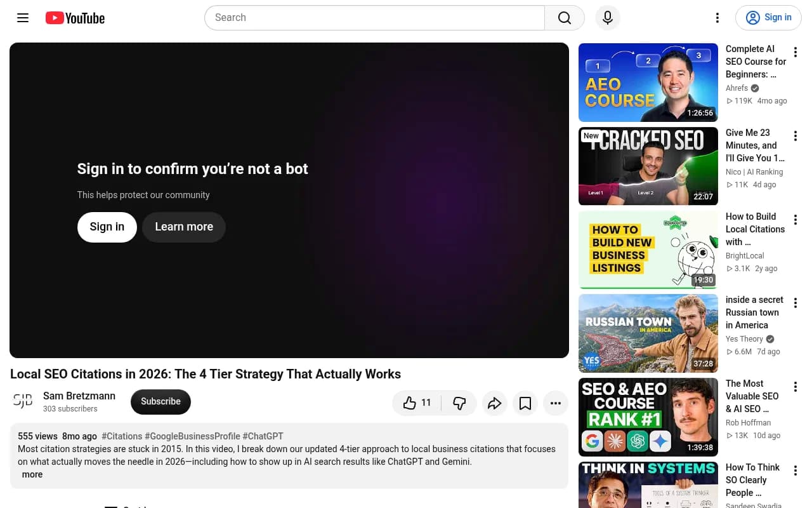Open Give Me 23 Minutes video title
812x508 pixels.
click(x=755, y=145)
